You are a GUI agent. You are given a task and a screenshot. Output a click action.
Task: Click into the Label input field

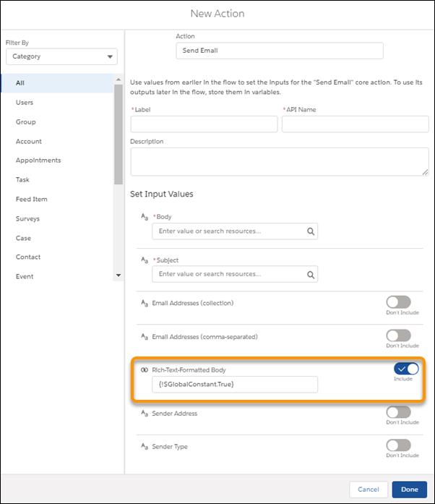point(204,124)
